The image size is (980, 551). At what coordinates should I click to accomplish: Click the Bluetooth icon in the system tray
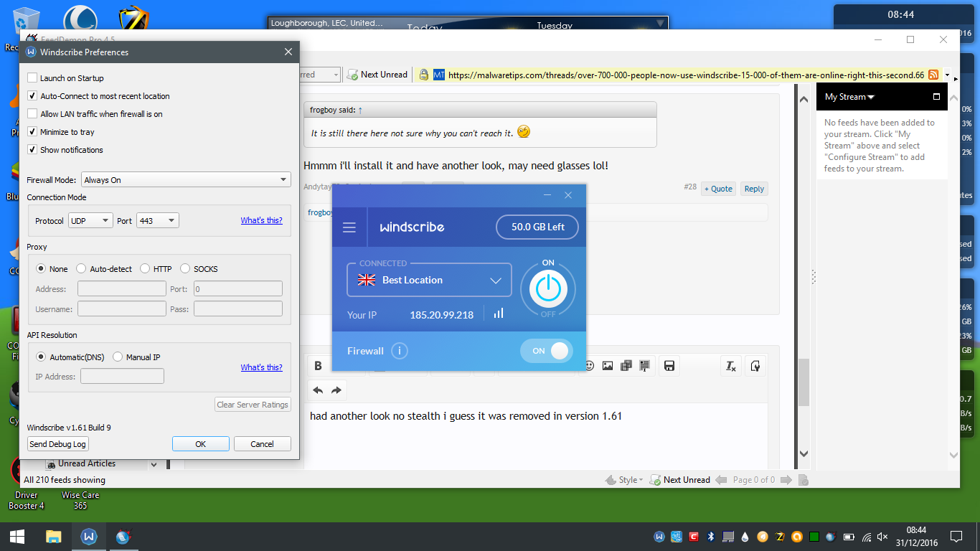[712, 536]
